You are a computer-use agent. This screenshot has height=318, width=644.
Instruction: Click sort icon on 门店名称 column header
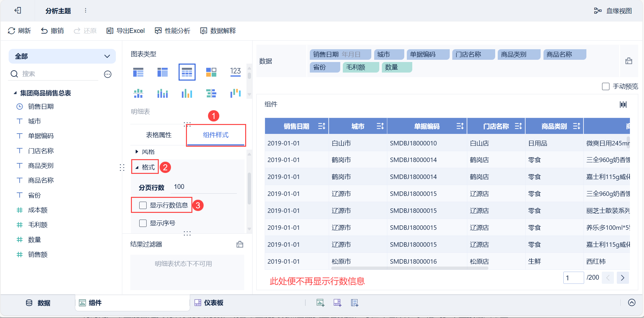(x=519, y=126)
